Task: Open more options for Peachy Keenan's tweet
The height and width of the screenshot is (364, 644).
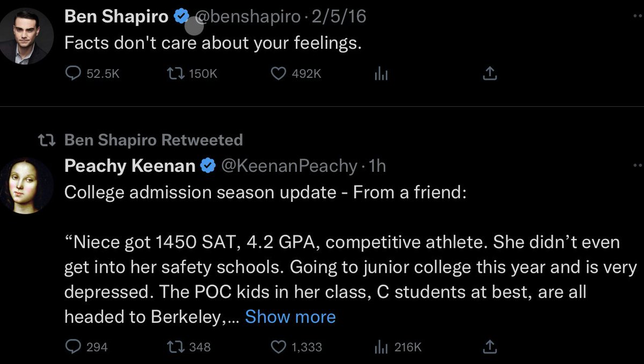Action: click(x=638, y=166)
